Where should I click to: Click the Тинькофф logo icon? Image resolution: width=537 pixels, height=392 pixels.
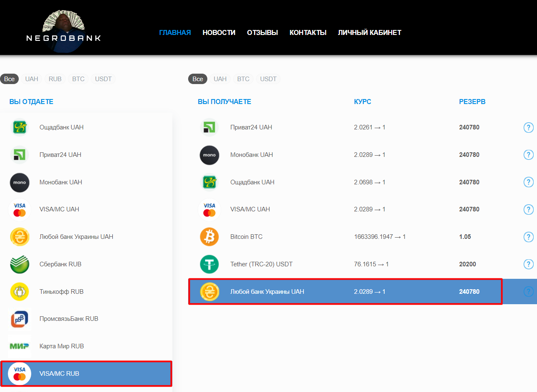(x=20, y=292)
